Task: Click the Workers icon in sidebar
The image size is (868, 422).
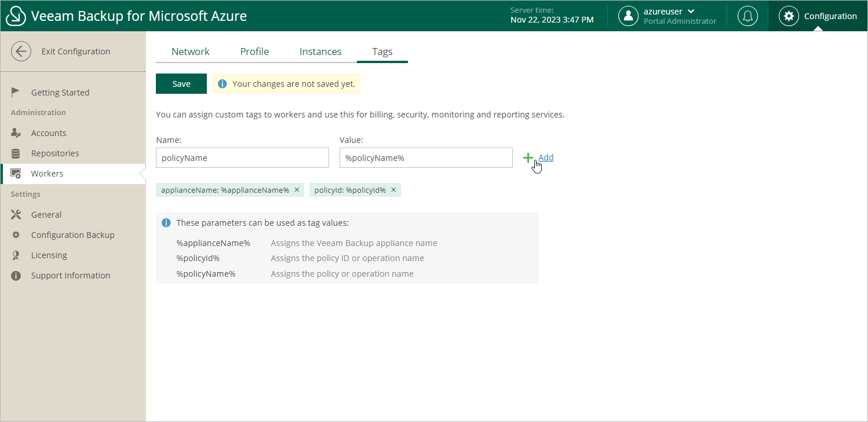Action: (x=16, y=174)
